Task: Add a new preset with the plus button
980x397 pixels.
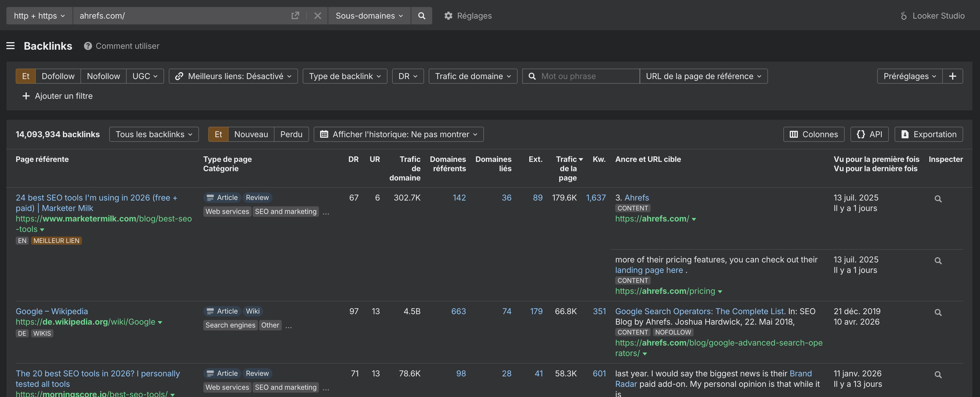Action: 953,76
